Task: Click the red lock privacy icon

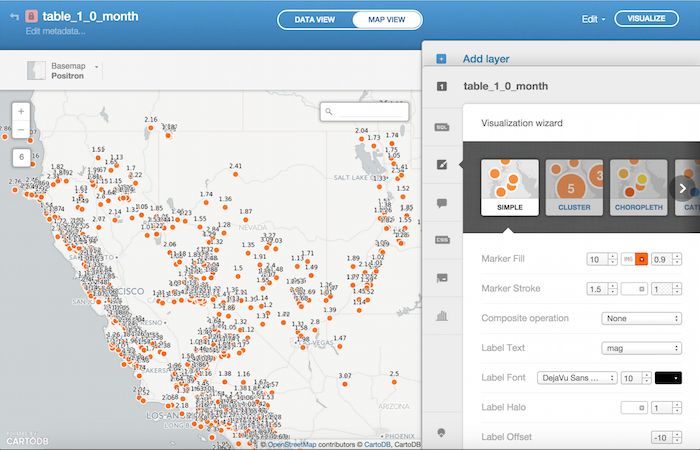Action: click(31, 17)
